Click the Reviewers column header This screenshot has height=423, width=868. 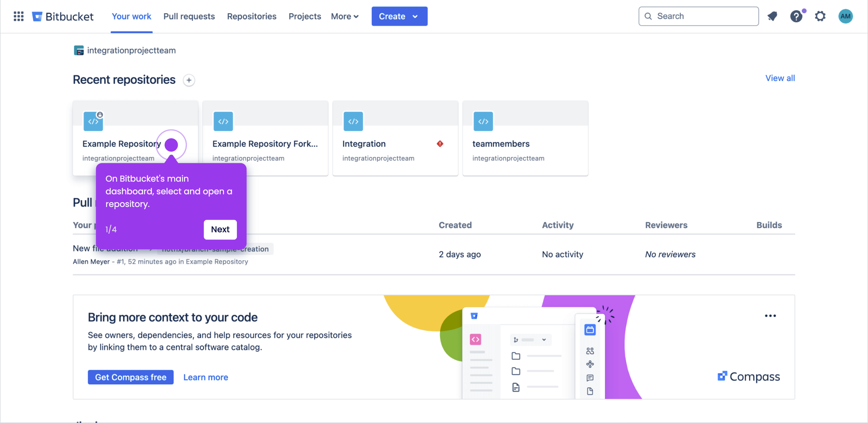tap(666, 225)
